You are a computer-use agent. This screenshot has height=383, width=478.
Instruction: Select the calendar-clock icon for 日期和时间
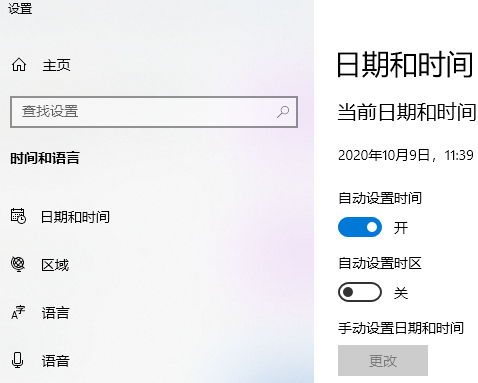[x=18, y=216]
